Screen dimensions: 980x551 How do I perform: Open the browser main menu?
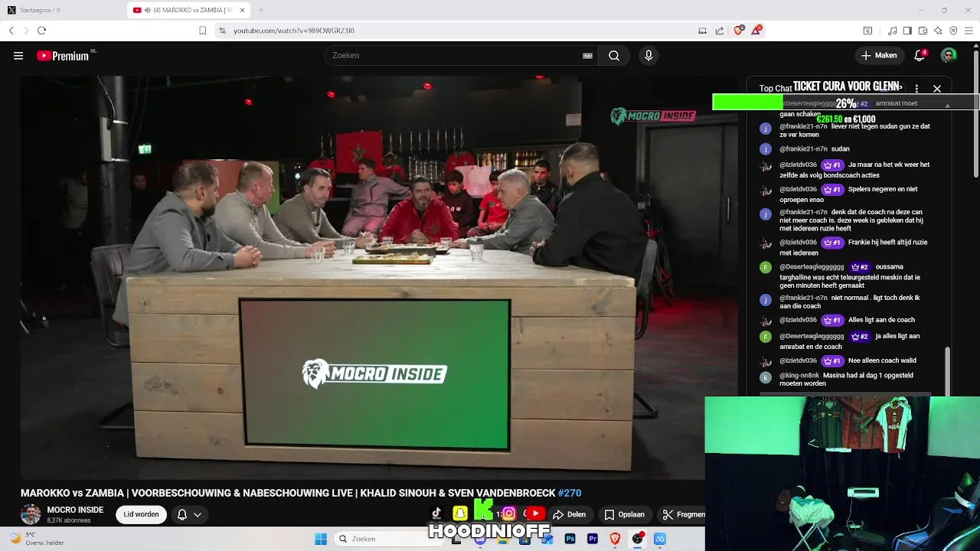click(969, 31)
